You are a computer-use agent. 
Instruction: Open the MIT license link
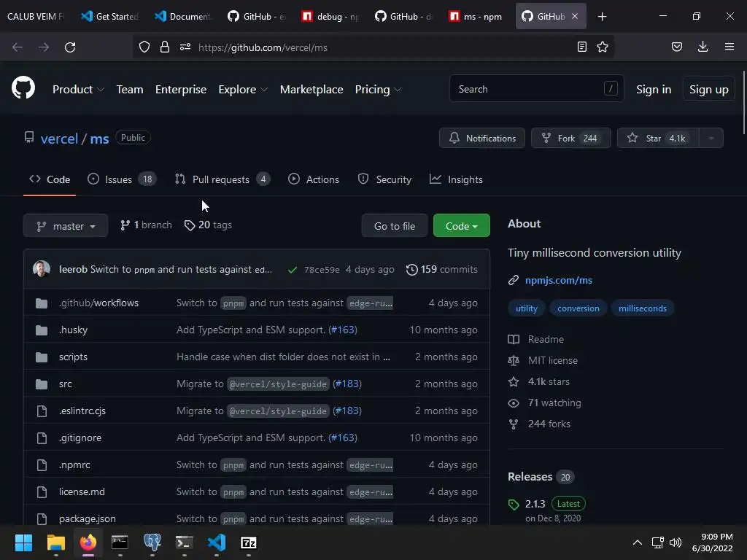tap(553, 360)
